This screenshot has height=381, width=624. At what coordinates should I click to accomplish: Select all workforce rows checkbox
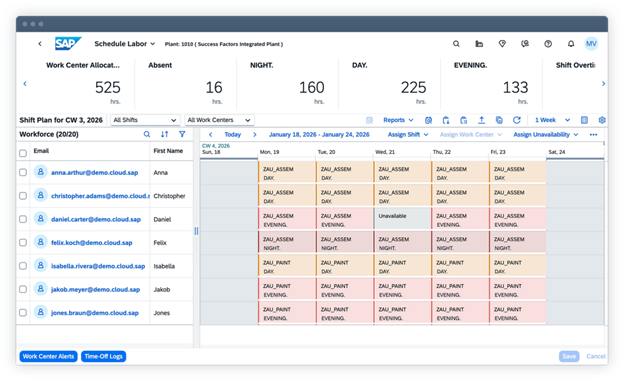pyautogui.click(x=23, y=153)
